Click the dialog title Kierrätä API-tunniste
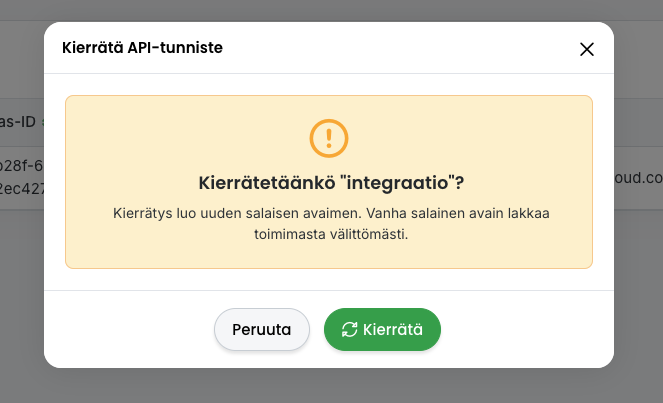This screenshot has height=403, width=663. (x=142, y=47)
